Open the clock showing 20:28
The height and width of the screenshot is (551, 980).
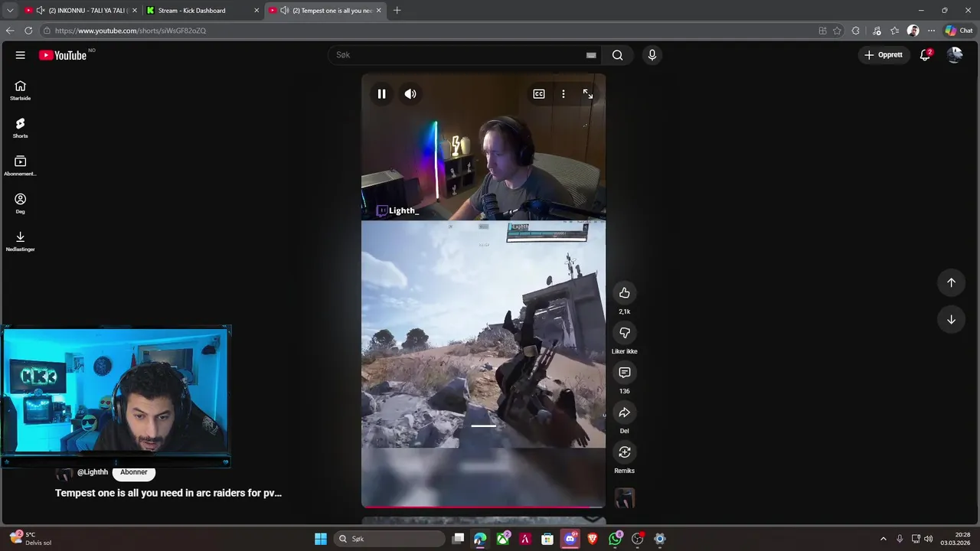point(956,539)
